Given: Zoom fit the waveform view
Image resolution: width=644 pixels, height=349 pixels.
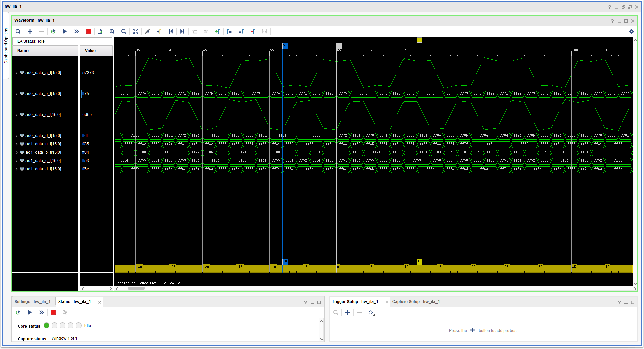Looking at the screenshot, I should (x=136, y=31).
